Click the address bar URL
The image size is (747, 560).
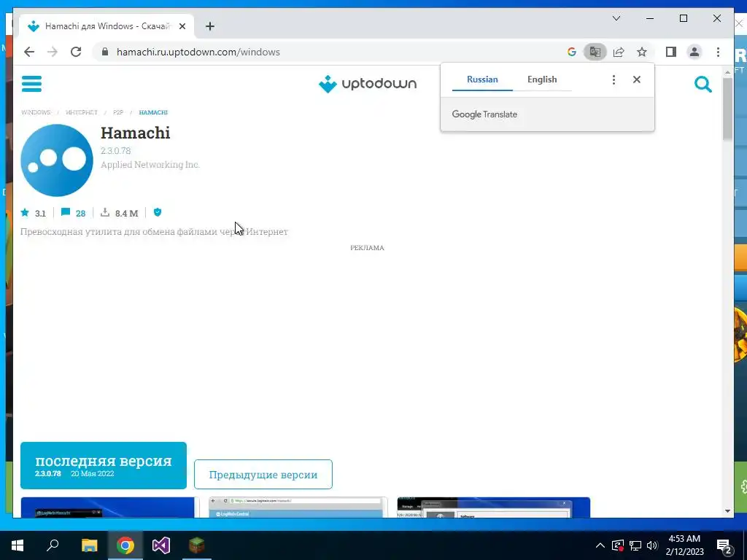[x=198, y=52]
